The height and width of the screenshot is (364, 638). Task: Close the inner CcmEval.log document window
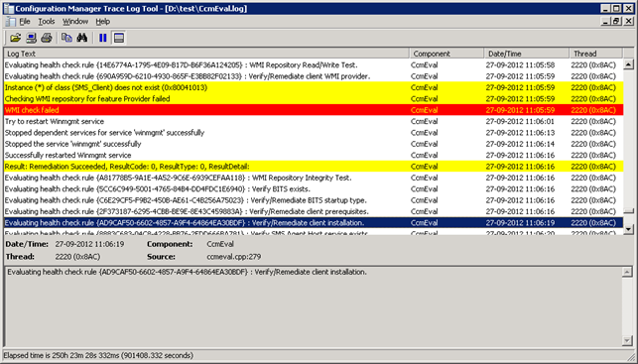(x=629, y=21)
